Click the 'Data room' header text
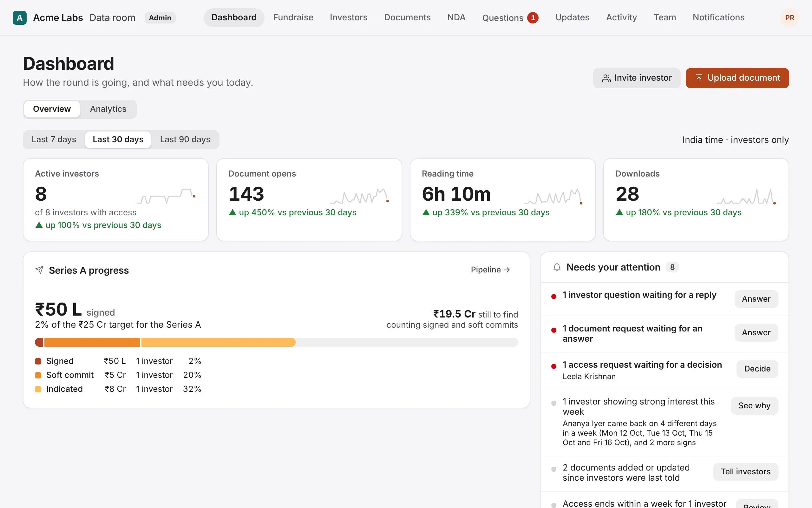Screen dimensions: 812x508 [112, 18]
